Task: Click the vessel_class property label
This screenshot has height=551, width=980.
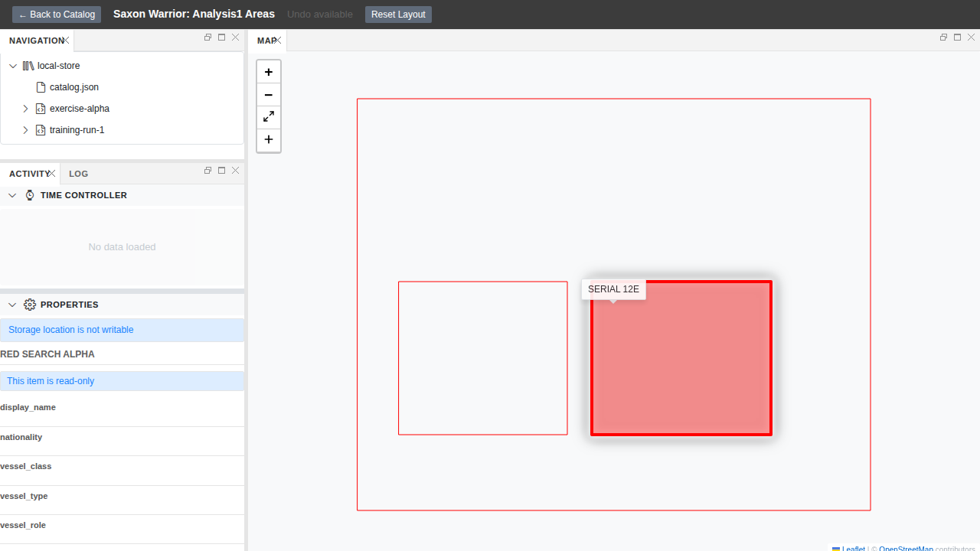Action: coord(26,466)
